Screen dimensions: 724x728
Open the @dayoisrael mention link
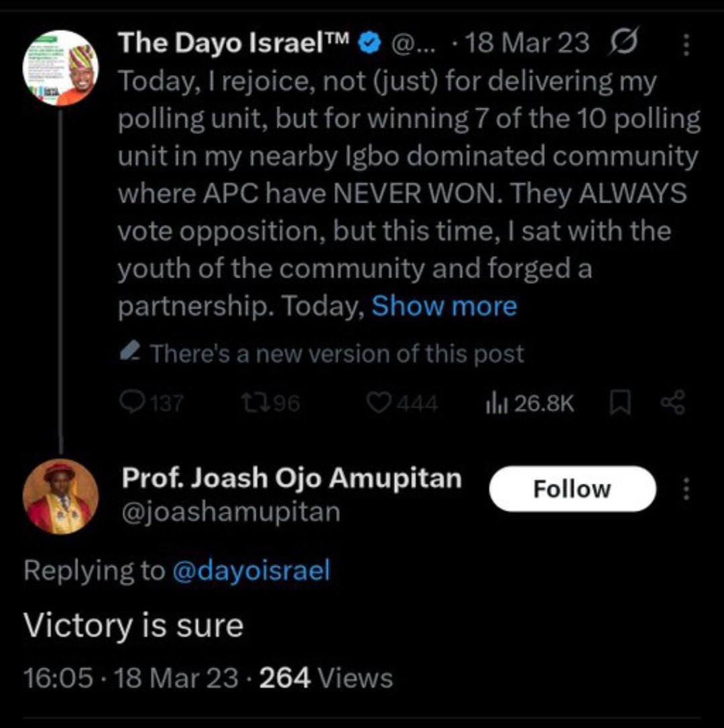tap(251, 570)
